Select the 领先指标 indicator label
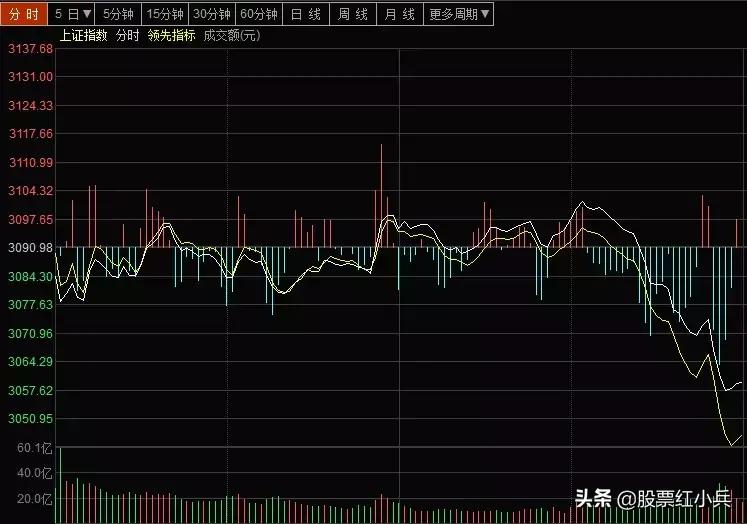The height and width of the screenshot is (524, 747). 172,35
